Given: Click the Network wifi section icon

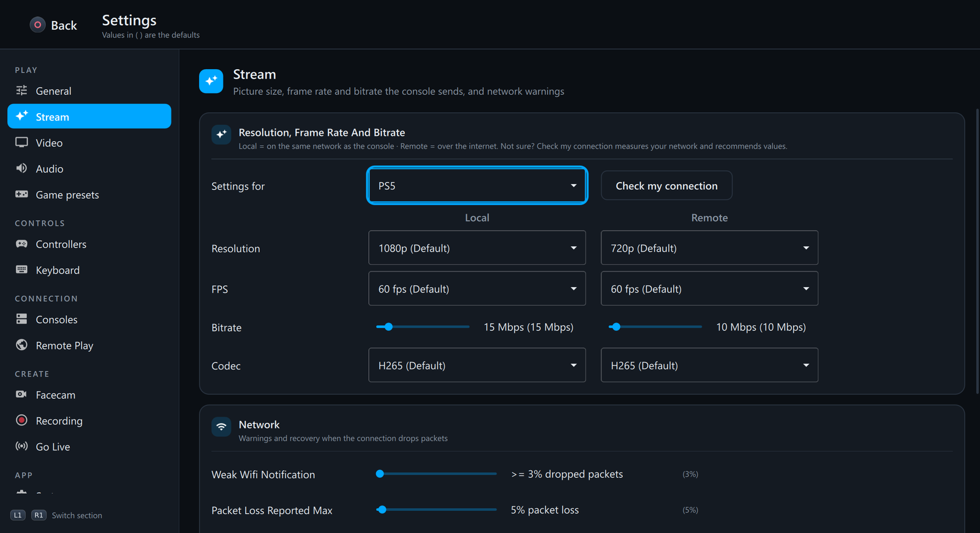Looking at the screenshot, I should pyautogui.click(x=221, y=427).
